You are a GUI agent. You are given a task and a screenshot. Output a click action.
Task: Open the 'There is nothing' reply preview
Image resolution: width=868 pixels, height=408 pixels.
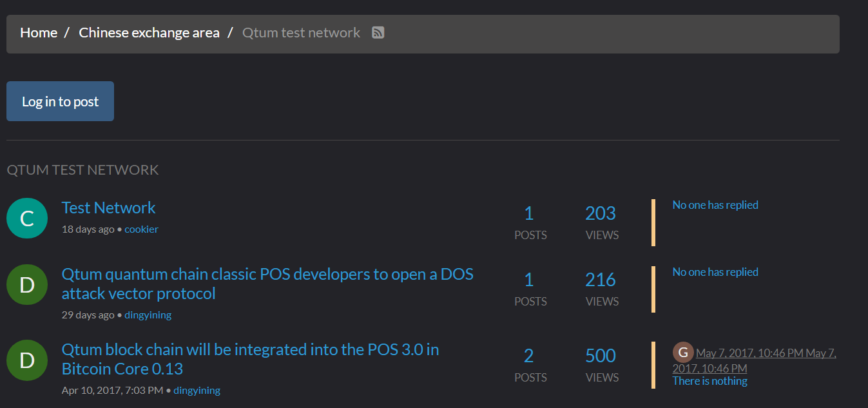(x=709, y=381)
